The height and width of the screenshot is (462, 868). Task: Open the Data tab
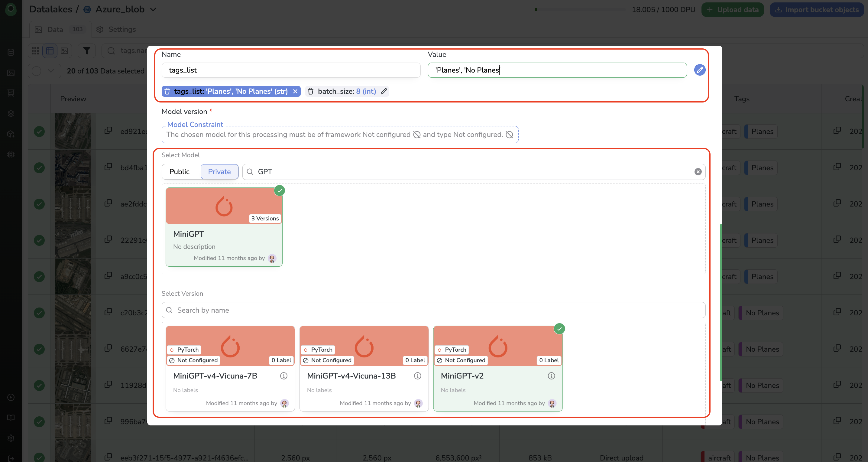coord(60,29)
